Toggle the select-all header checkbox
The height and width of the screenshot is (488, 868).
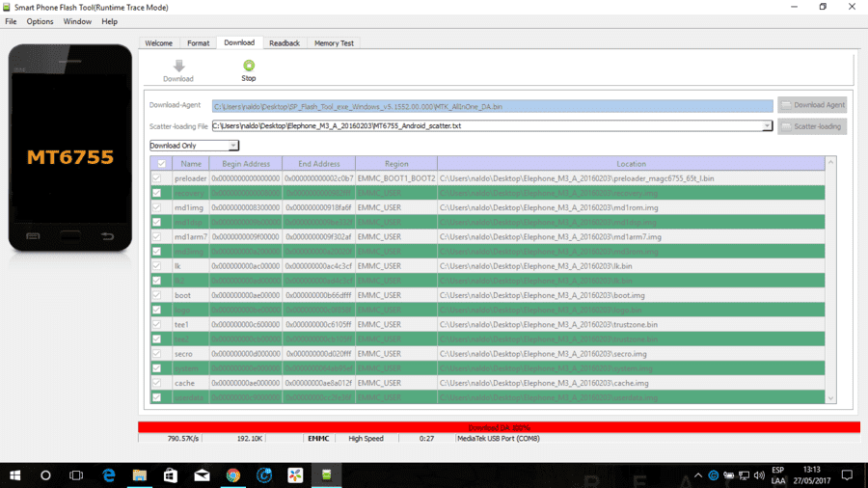pos(161,164)
